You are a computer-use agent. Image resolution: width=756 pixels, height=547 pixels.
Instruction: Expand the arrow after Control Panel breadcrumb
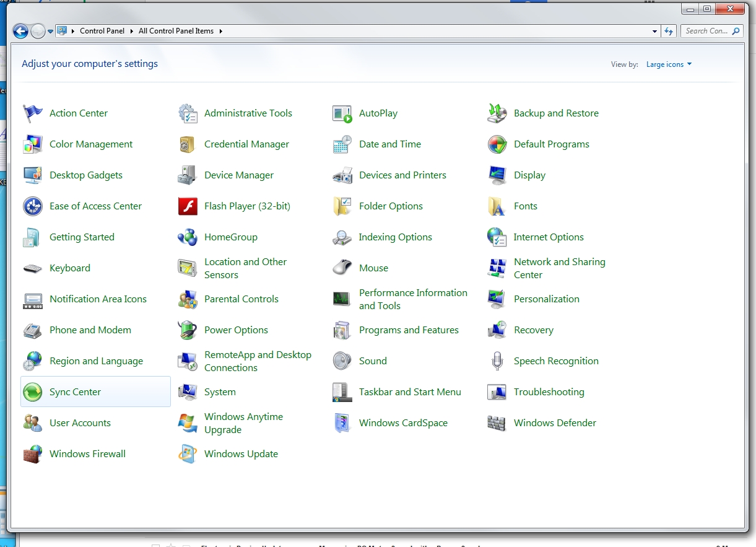[x=131, y=31]
